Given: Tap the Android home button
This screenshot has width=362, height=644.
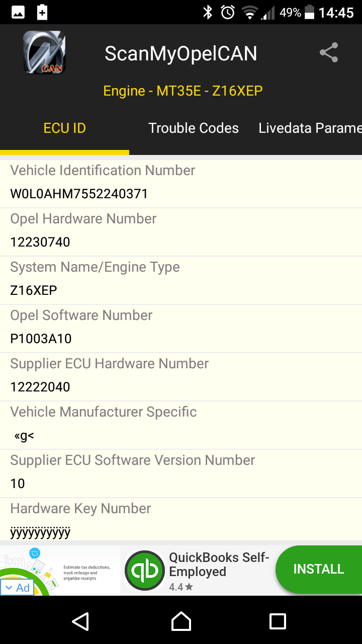Looking at the screenshot, I should click(x=181, y=621).
